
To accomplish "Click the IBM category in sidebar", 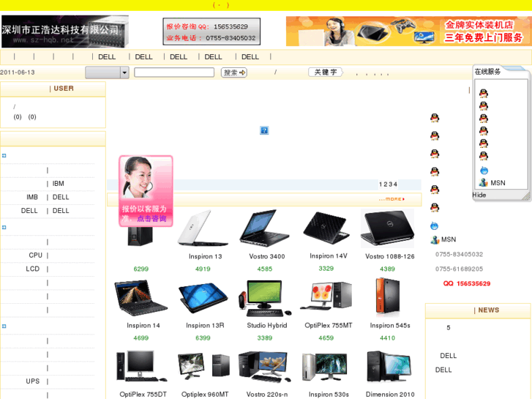I will tap(58, 184).
